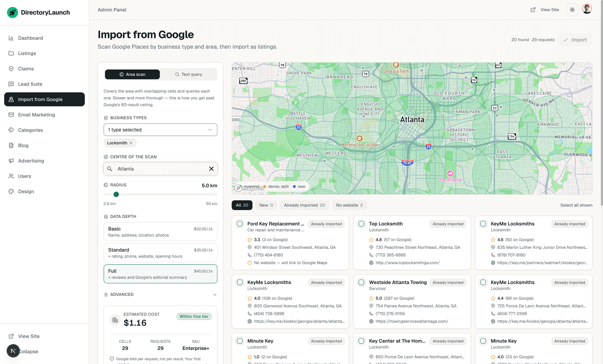Click the info icon near Google bills text
The height and width of the screenshot is (364, 603).
point(112,359)
